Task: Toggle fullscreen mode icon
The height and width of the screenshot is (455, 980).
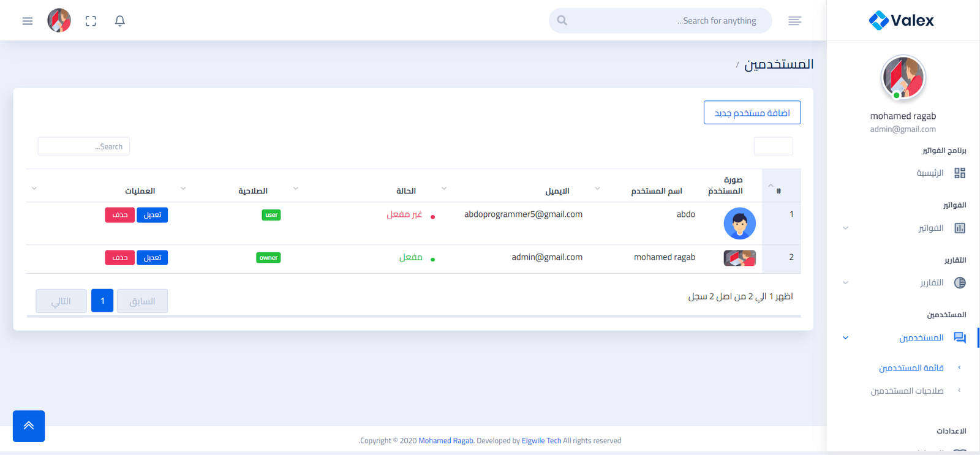Action: click(91, 21)
